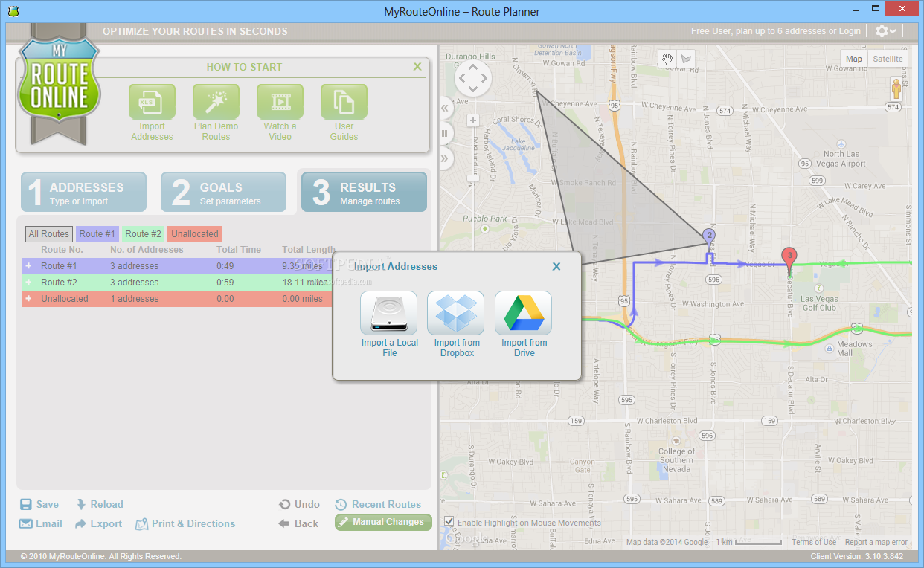The width and height of the screenshot is (924, 568).
Task: Click the Manual Changes button
Action: tap(383, 522)
